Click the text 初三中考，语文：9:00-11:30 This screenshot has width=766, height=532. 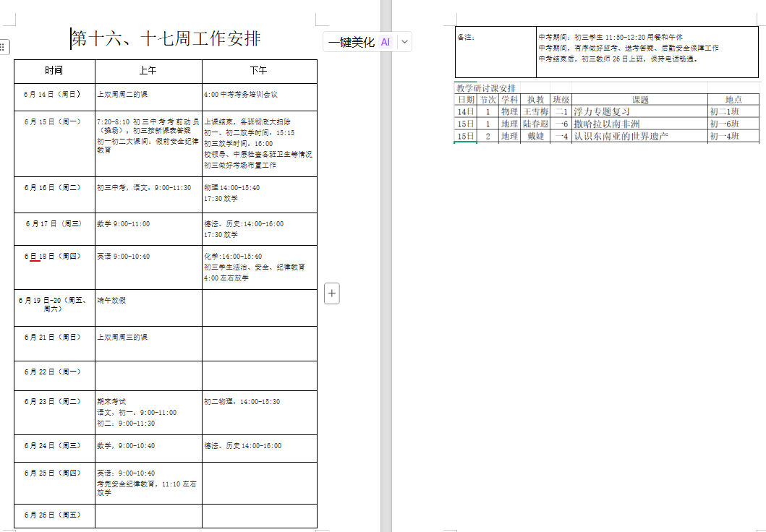144,187
